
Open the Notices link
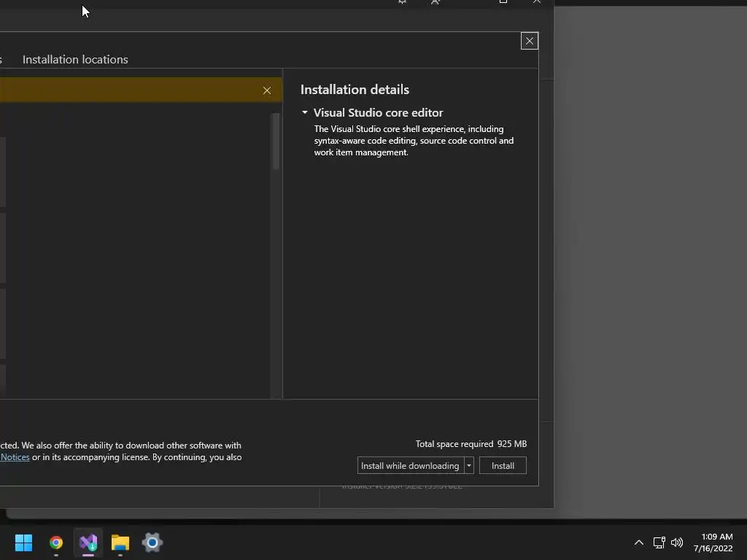click(15, 457)
